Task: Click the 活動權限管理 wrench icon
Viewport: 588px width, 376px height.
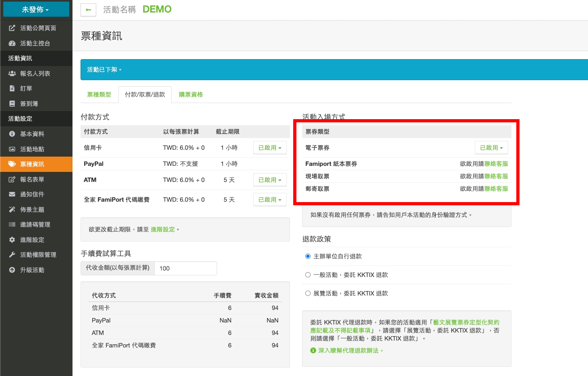Action: [x=12, y=255]
